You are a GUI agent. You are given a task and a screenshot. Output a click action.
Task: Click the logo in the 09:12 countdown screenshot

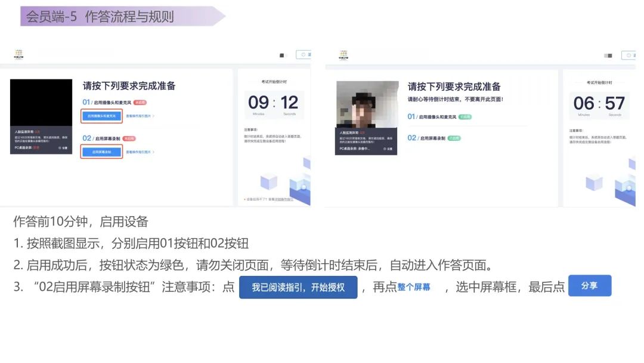18,54
